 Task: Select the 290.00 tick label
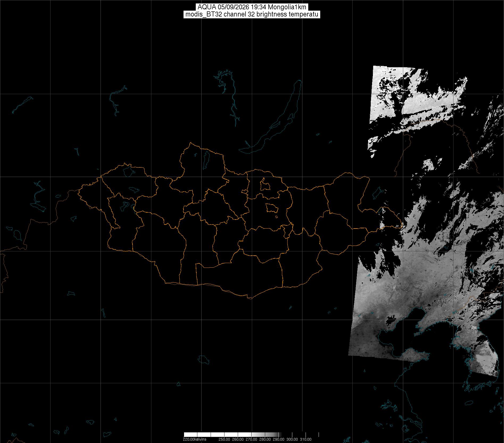[x=278, y=439]
